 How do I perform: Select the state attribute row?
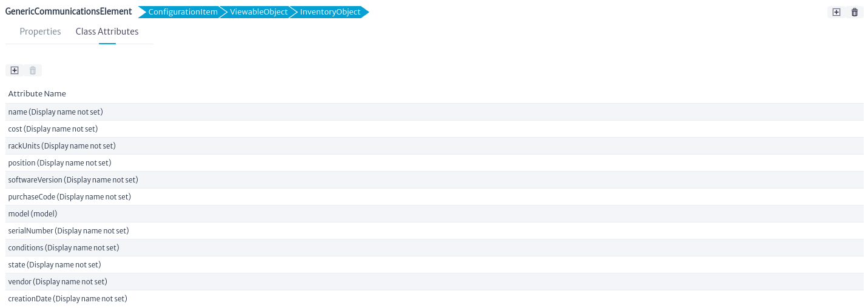tap(434, 265)
